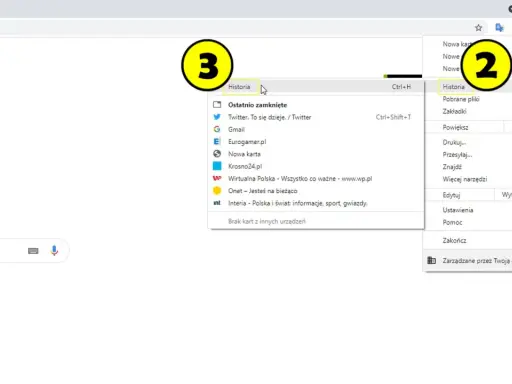The height and width of the screenshot is (384, 512).
Task: Open Ustawienia in Chrome menu
Action: click(x=458, y=210)
